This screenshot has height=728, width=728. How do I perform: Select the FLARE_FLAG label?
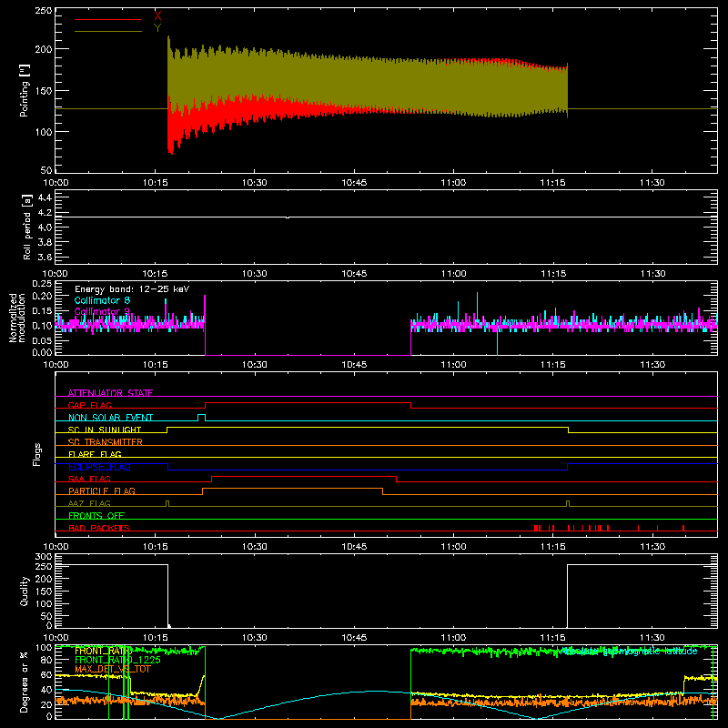(x=95, y=454)
